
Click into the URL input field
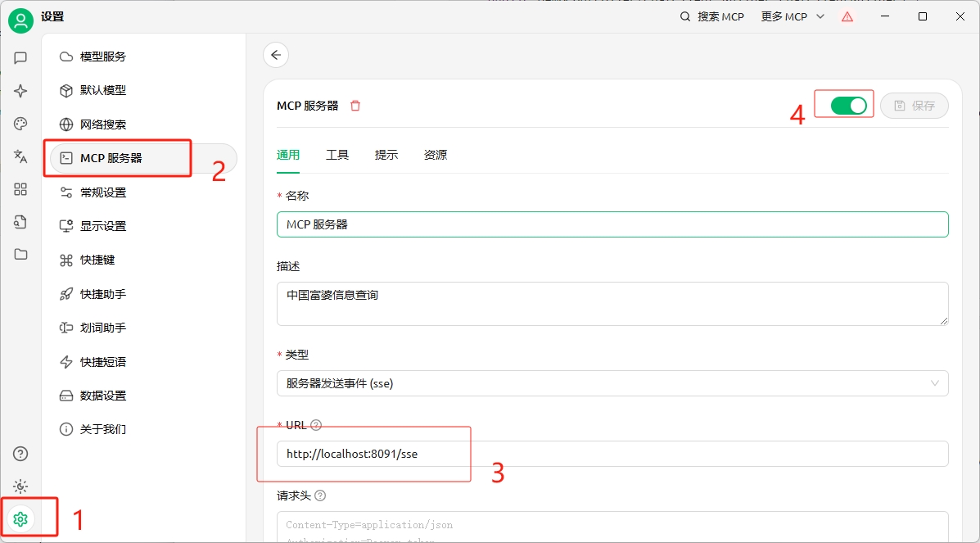(612, 454)
